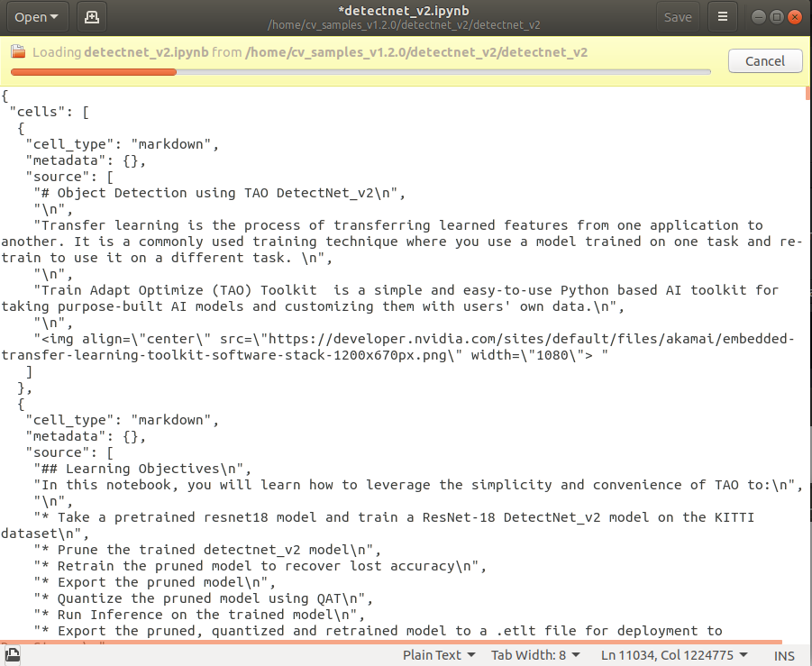Close the gedit window
This screenshot has width=812, height=666.
pos(794,17)
